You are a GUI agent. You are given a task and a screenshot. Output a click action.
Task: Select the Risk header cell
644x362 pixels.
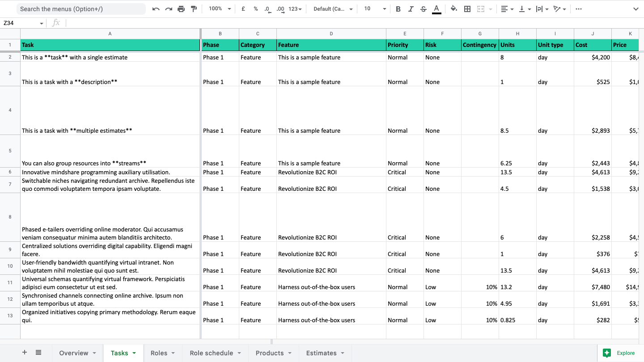click(442, 45)
